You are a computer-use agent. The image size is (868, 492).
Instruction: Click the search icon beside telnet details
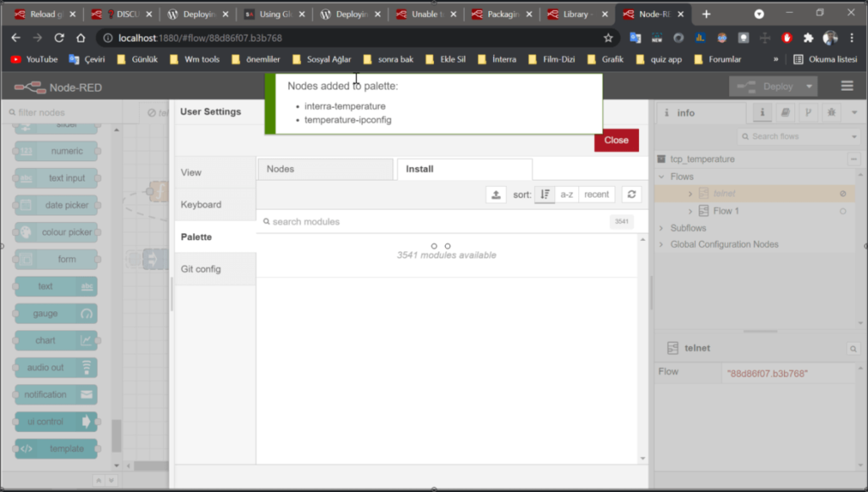[853, 349]
